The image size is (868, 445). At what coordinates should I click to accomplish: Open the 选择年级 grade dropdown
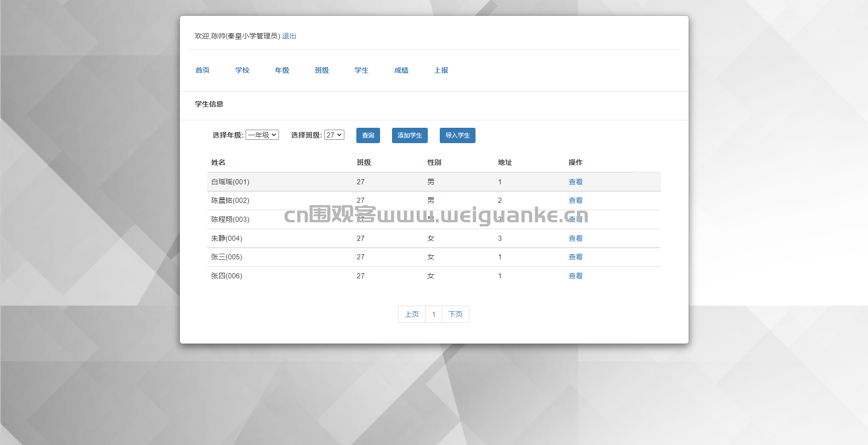[x=262, y=135]
